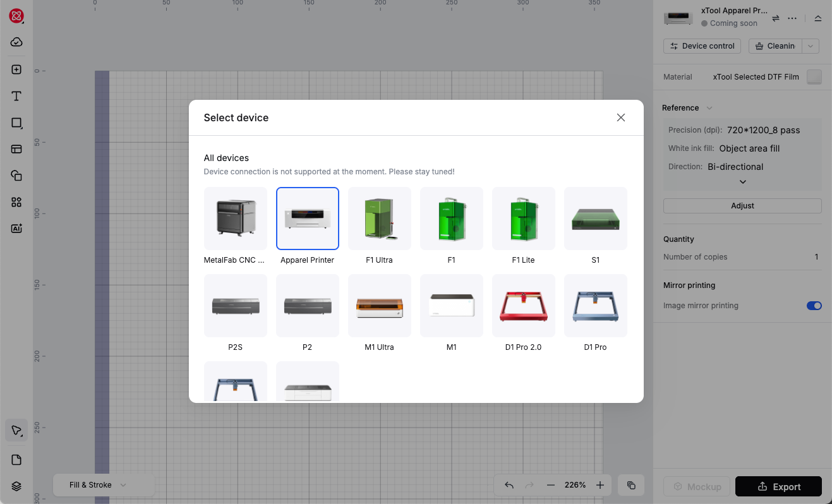This screenshot has height=504, width=832.
Task: Select the S1 device
Action: coord(596,219)
